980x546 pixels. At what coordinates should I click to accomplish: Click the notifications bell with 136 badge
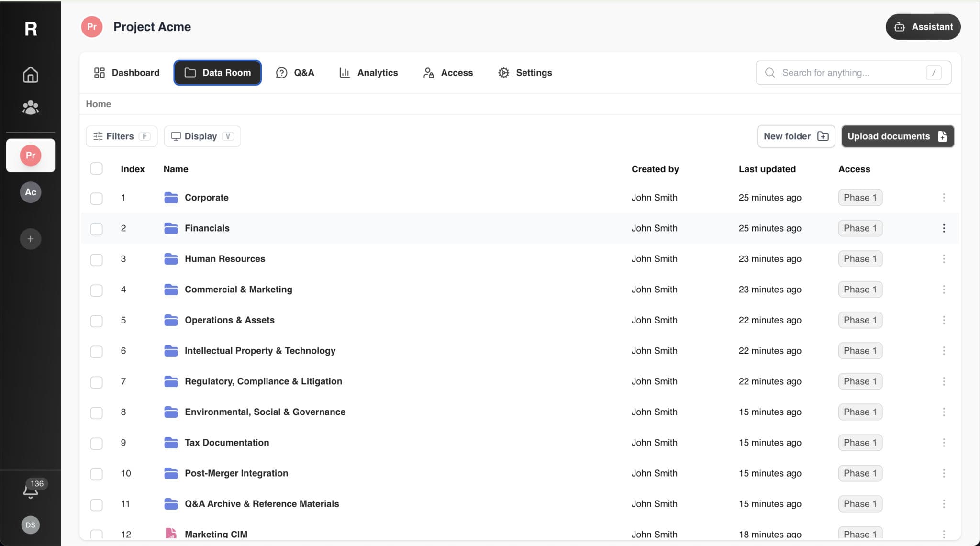point(31,489)
